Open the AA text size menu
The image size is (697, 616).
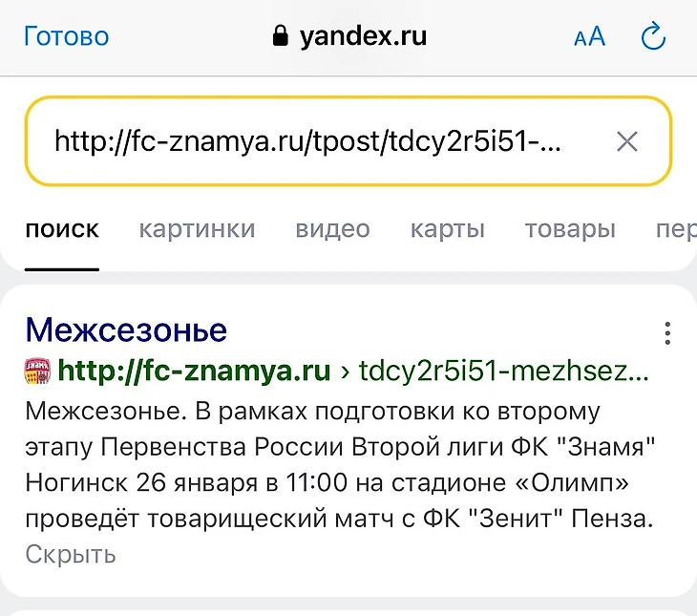point(589,37)
